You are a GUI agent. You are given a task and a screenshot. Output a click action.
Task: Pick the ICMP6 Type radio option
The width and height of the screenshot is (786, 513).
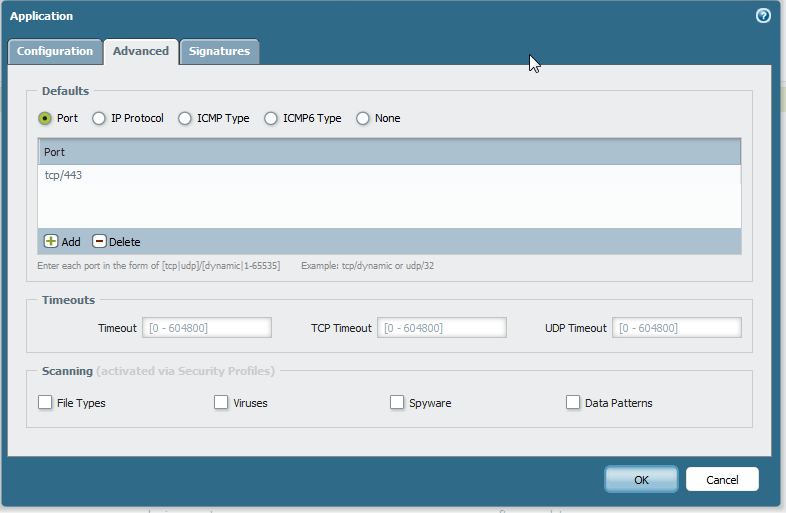pos(271,118)
